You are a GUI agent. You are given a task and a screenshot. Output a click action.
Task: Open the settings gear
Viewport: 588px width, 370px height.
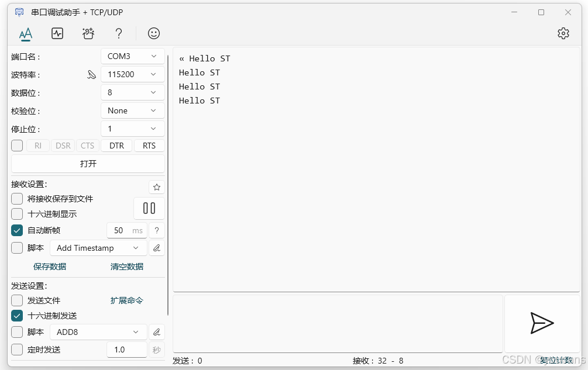563,33
